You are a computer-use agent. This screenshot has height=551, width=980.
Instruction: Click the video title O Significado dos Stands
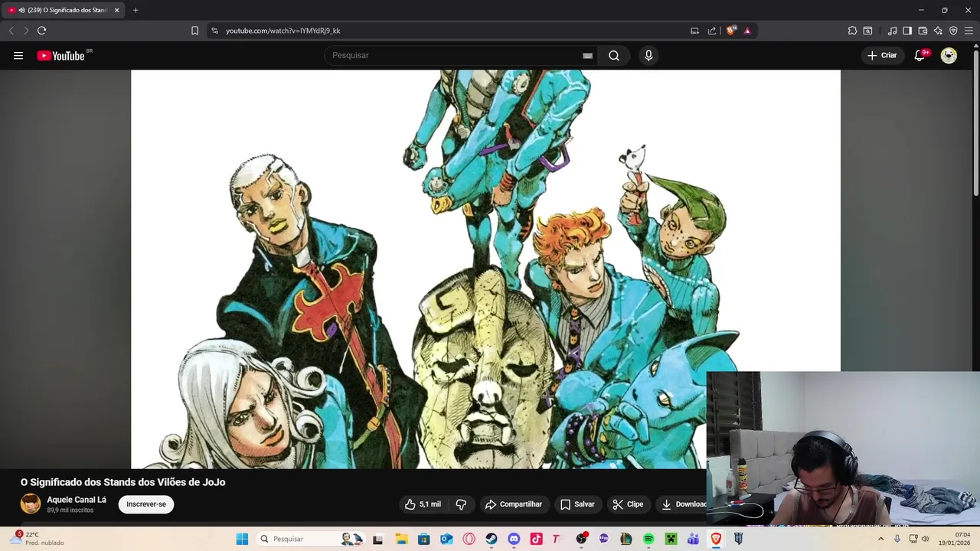click(x=122, y=482)
